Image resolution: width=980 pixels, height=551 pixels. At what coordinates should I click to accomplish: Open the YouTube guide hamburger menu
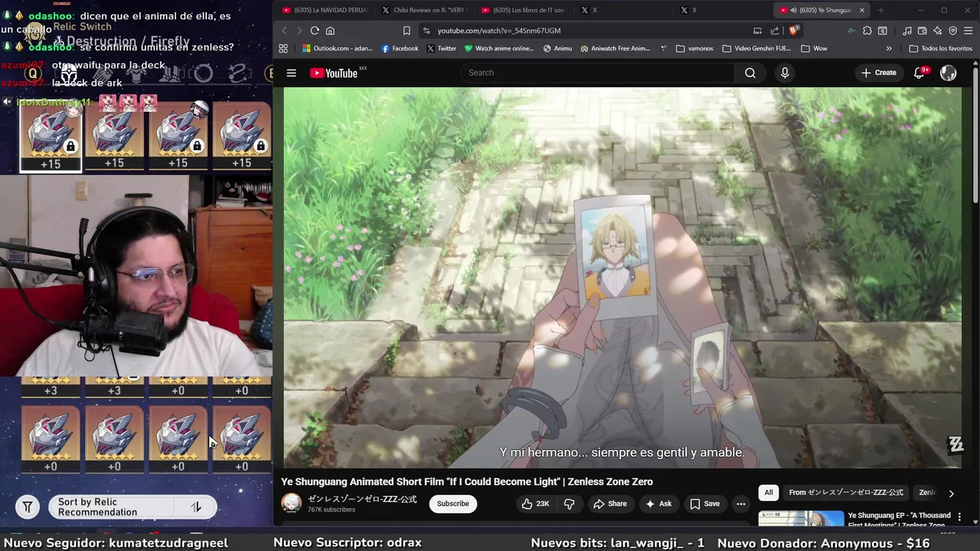[x=291, y=73]
